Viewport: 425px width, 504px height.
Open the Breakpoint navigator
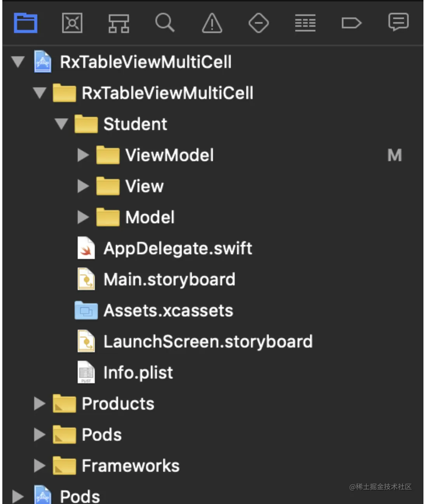click(x=352, y=23)
